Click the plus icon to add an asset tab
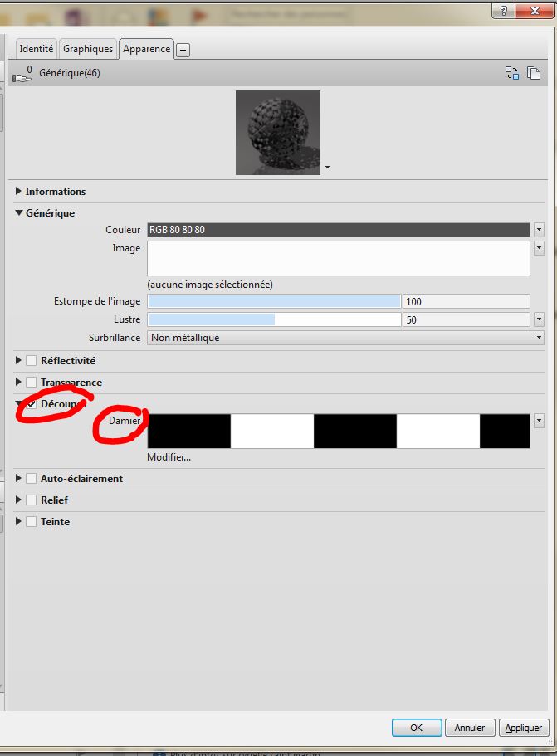Screen dimensions: 557x756 point(183,50)
